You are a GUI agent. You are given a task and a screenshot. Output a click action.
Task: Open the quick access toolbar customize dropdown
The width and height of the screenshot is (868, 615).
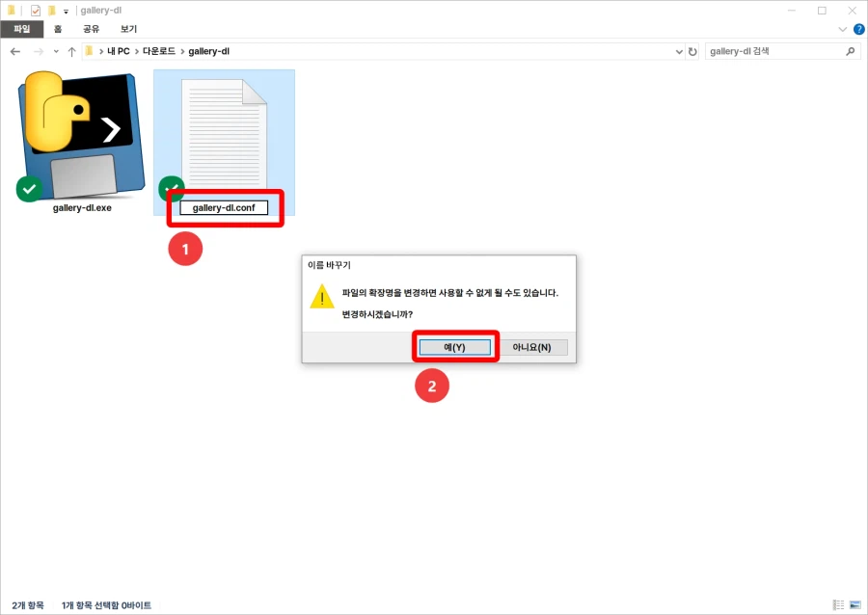pyautogui.click(x=66, y=11)
